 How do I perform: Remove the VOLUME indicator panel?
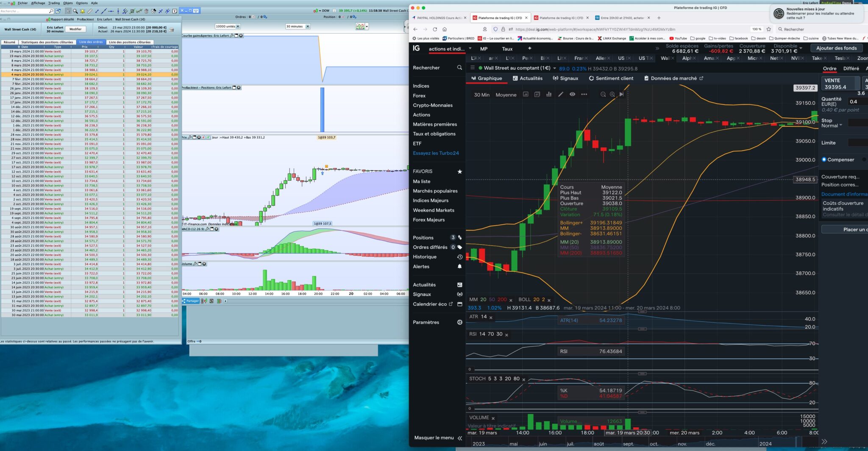[x=493, y=418]
